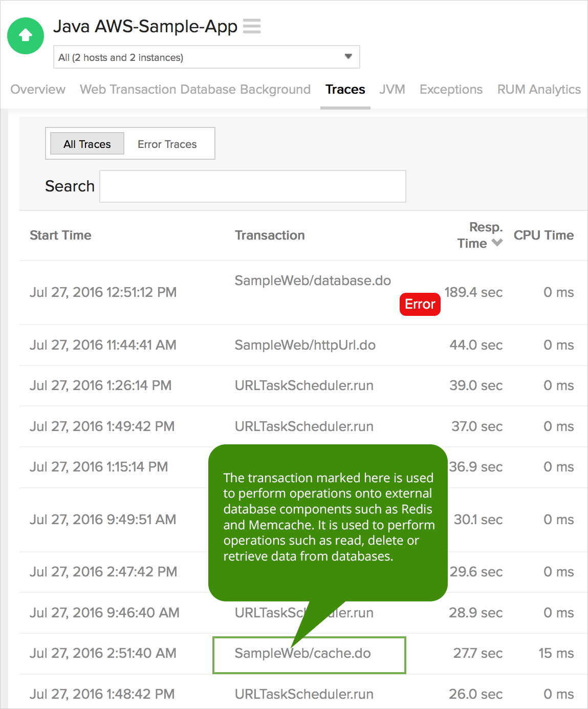Open the Background tab
Viewport: 588px width, 709px height.
click(275, 89)
